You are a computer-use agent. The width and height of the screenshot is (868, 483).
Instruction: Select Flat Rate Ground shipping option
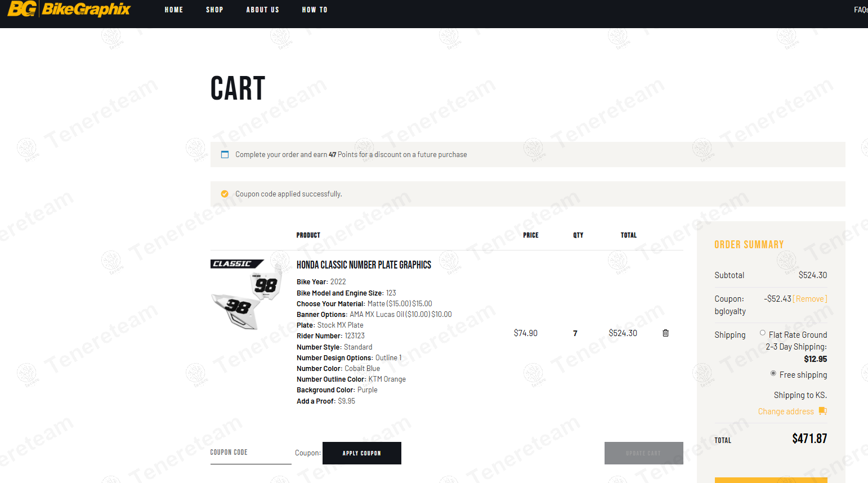pos(763,333)
